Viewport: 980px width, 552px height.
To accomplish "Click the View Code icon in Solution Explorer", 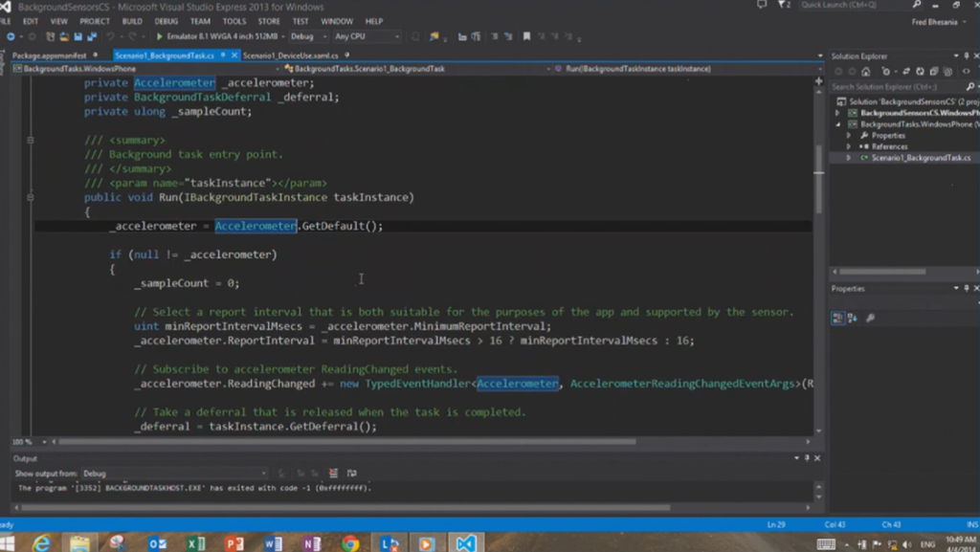I will [x=967, y=71].
